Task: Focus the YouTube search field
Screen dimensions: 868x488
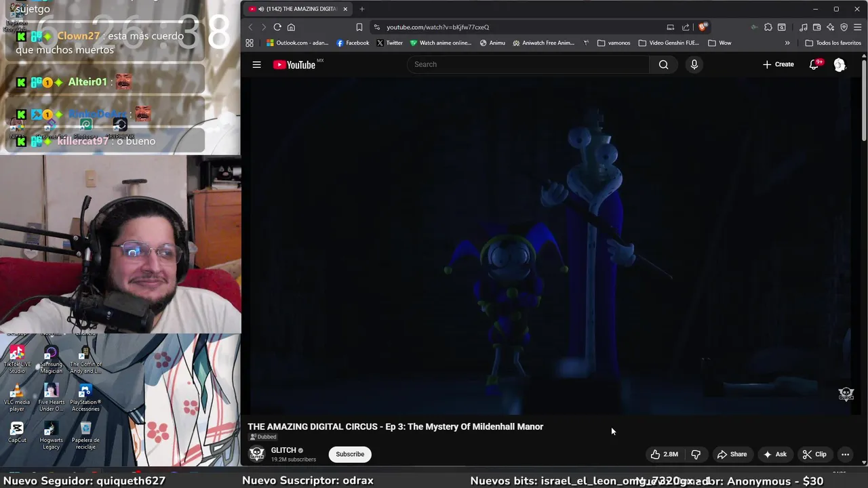Action: coord(528,64)
